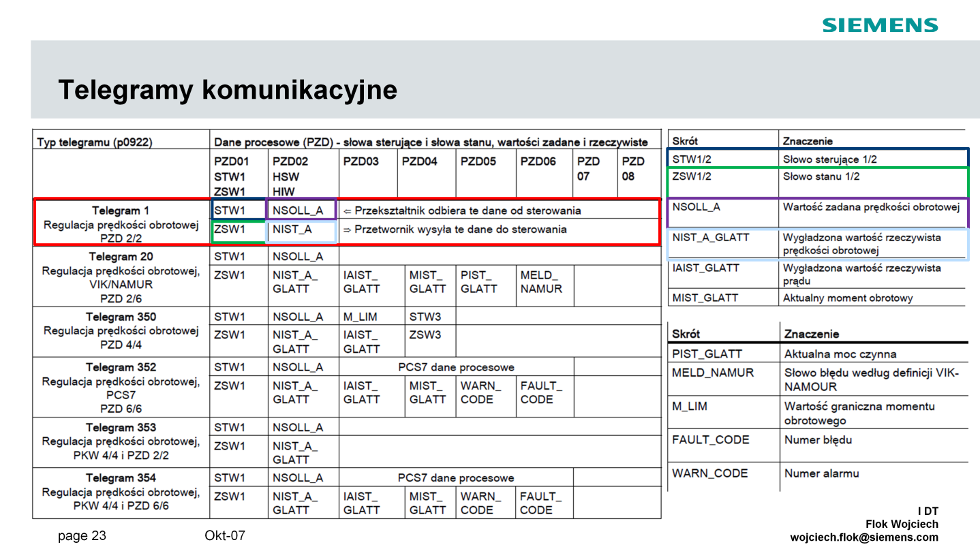
Task: Click "Słowo błędu według definicji VIK-NAMOUR"
Action: pos(872,380)
